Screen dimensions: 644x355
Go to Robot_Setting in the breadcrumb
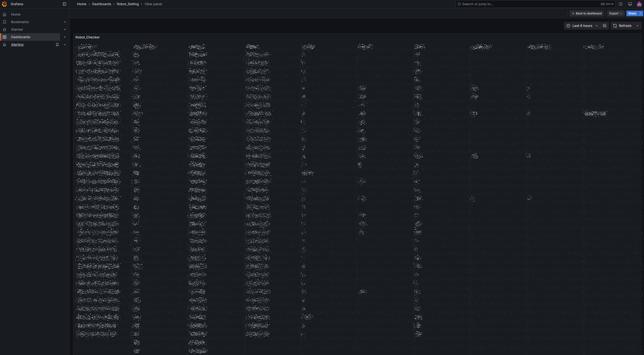[x=128, y=4]
